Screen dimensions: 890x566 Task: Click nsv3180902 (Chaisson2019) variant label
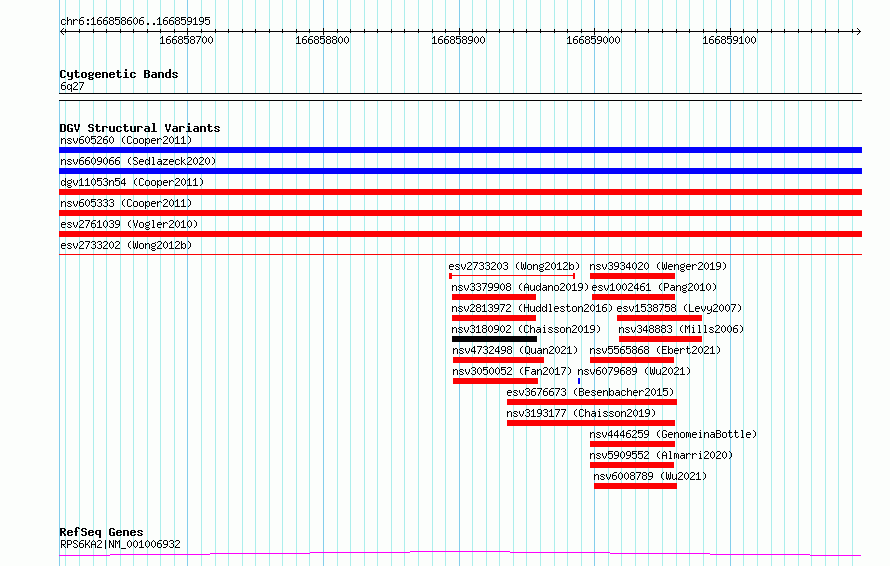tap(526, 329)
